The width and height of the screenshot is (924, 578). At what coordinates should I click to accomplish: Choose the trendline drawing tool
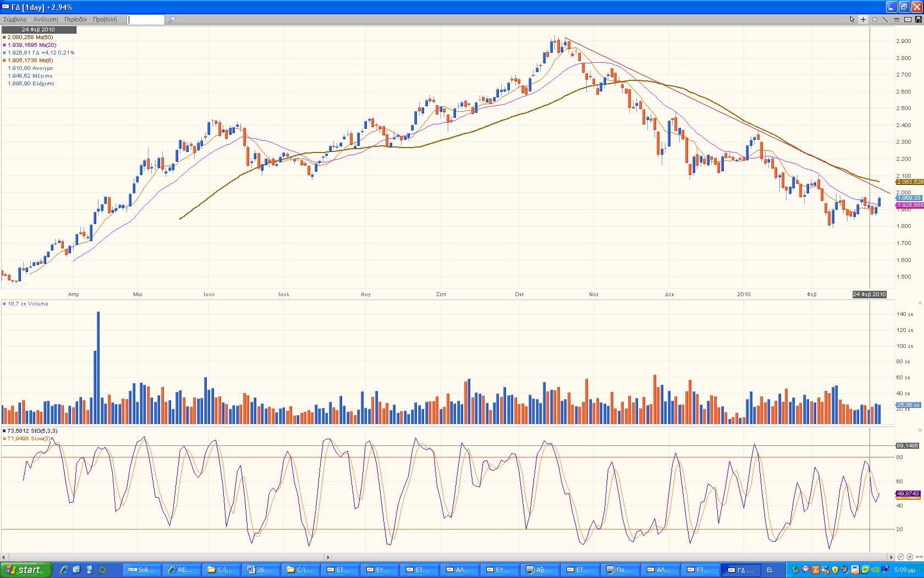pos(886,19)
